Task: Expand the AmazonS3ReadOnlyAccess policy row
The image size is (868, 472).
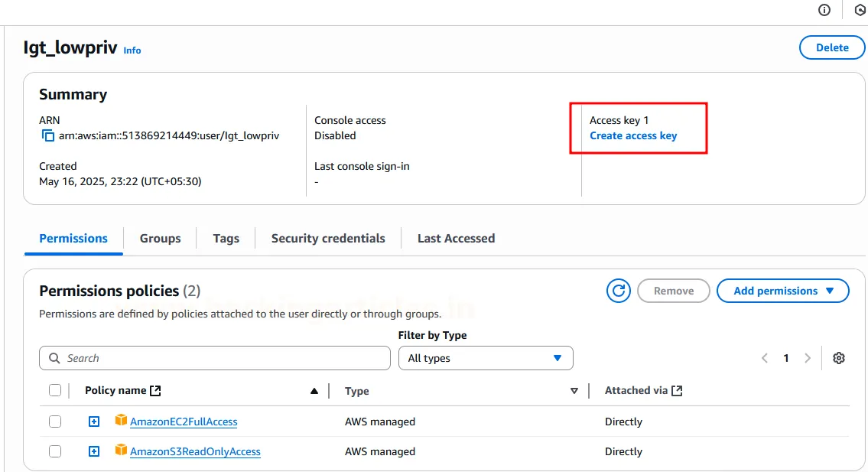Action: (94, 451)
